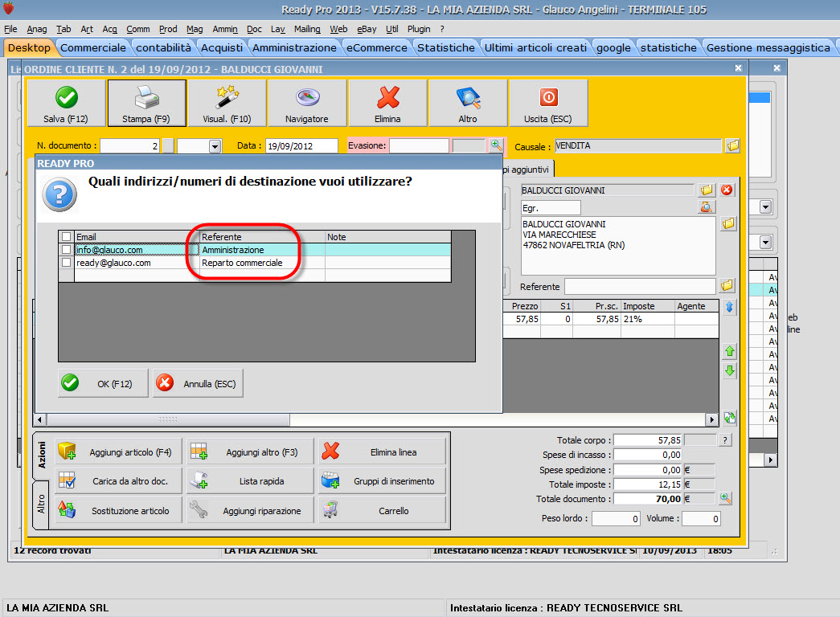The image size is (840, 617).
Task: Confirm with OK (F12)
Action: click(103, 383)
